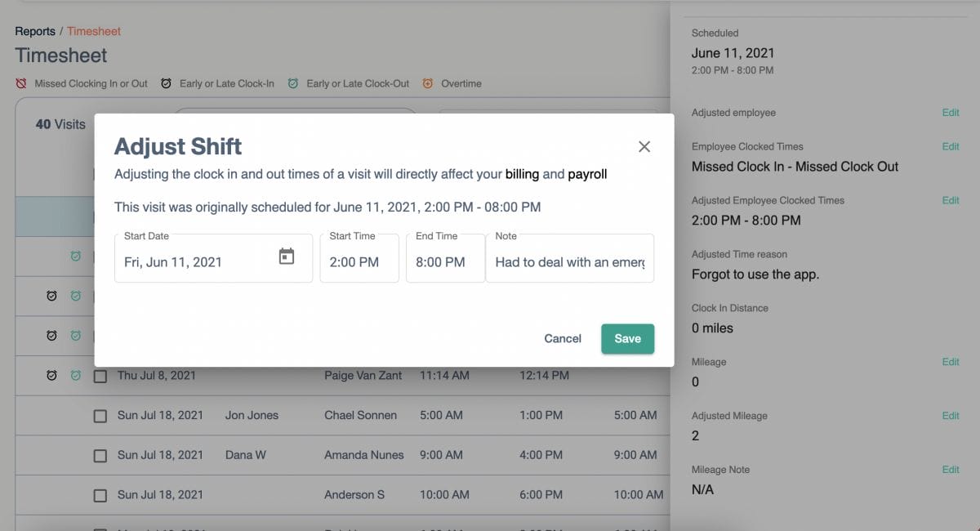Click the Early or Late Clock-Out legend icon
Viewport: 980px width, 531px height.
click(292, 83)
